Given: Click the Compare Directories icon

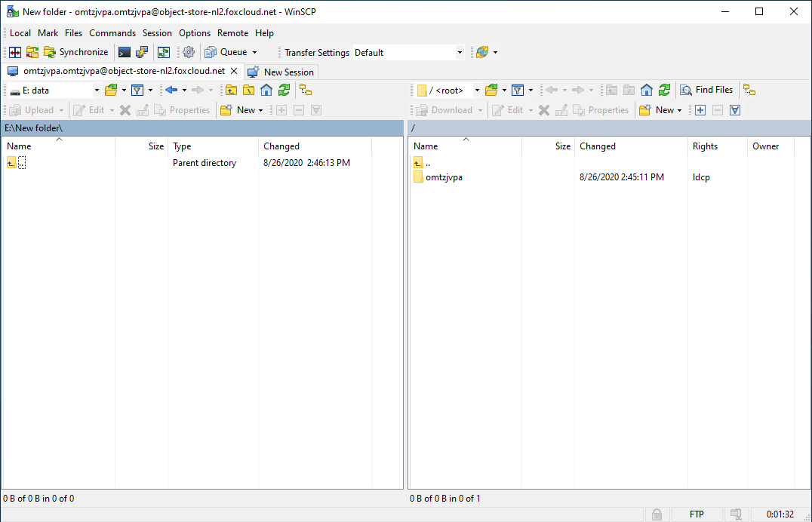Looking at the screenshot, I should [x=14, y=52].
